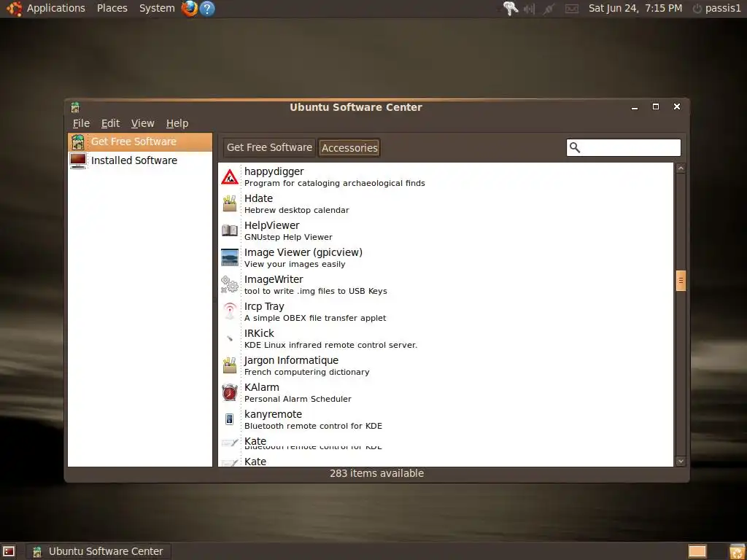Screen dimensions: 747x560
Task: Select the ImageWriter entry
Action: pyautogui.click(x=446, y=285)
